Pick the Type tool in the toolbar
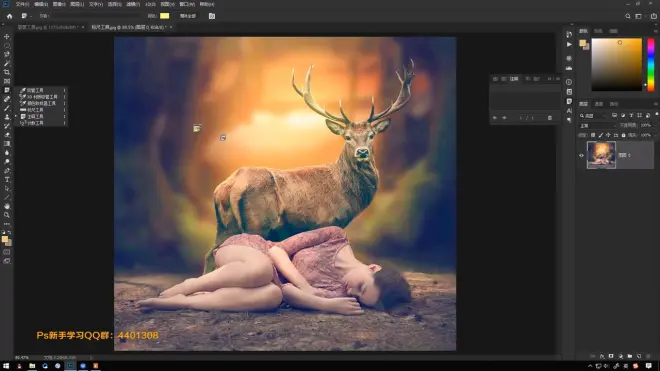660x371 pixels. coord(7,180)
